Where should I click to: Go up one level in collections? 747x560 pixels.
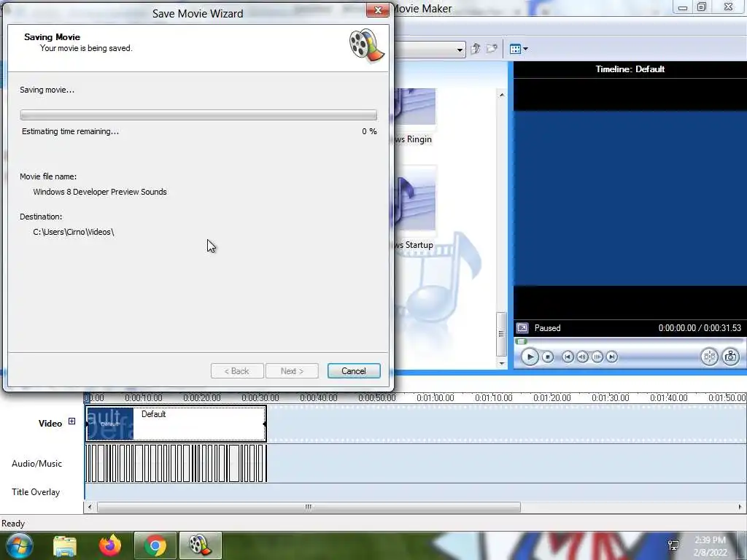tap(476, 49)
